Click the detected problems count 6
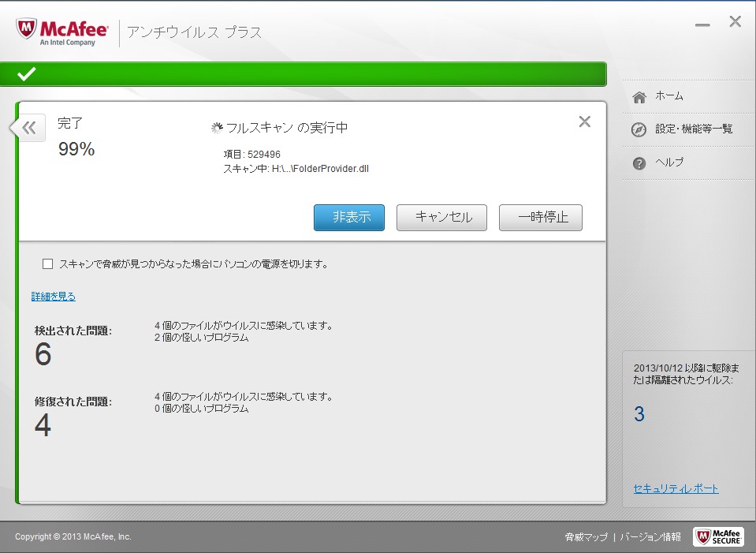Screen dimensions: 756x553 point(43,354)
